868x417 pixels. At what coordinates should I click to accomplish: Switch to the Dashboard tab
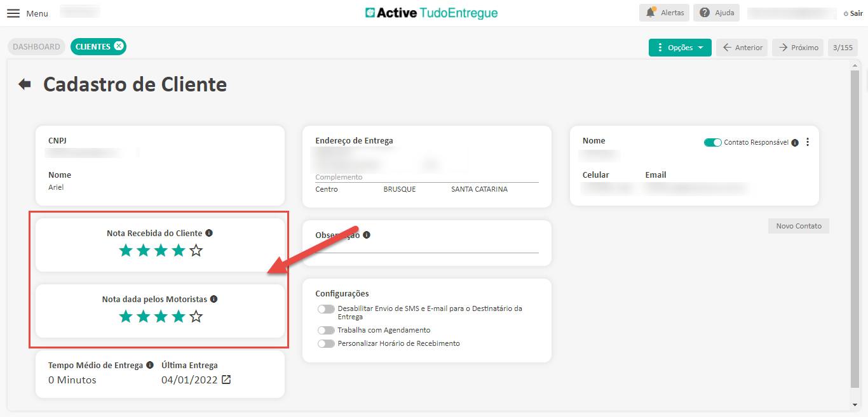(36, 46)
